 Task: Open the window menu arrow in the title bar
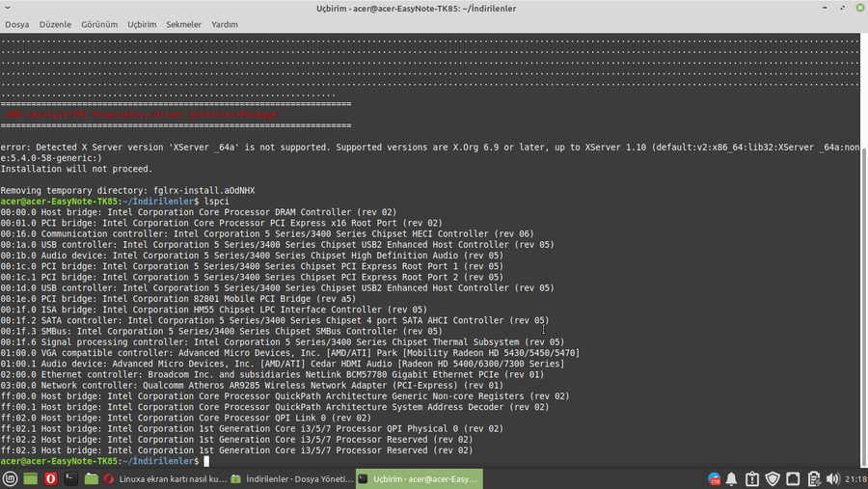8,8
